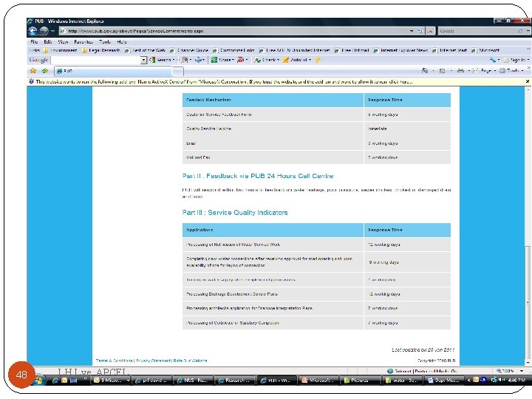The image size is (532, 399).
Task: Open the Terms & Conditions link
Action: (114, 361)
